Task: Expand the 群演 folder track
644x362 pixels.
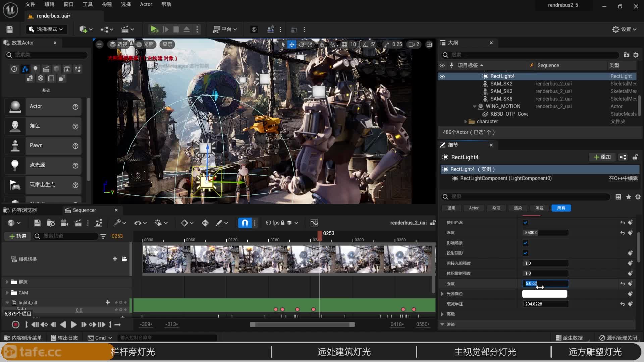Action: (x=7, y=282)
